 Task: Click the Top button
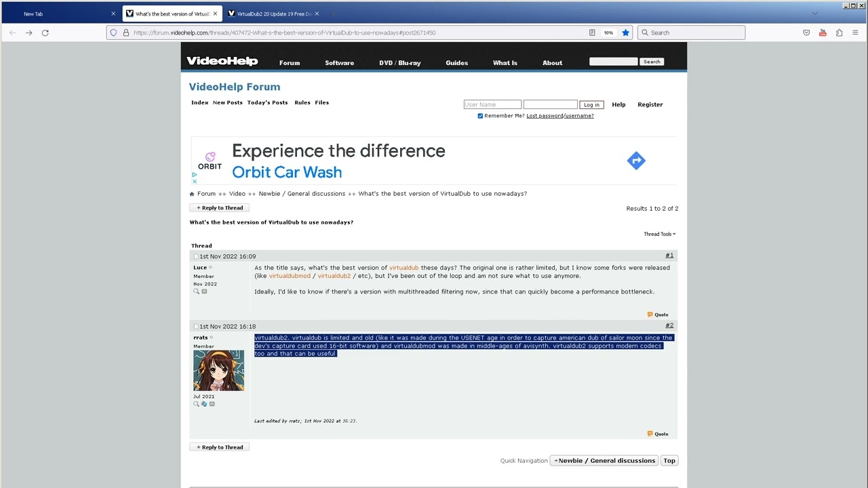(x=669, y=461)
